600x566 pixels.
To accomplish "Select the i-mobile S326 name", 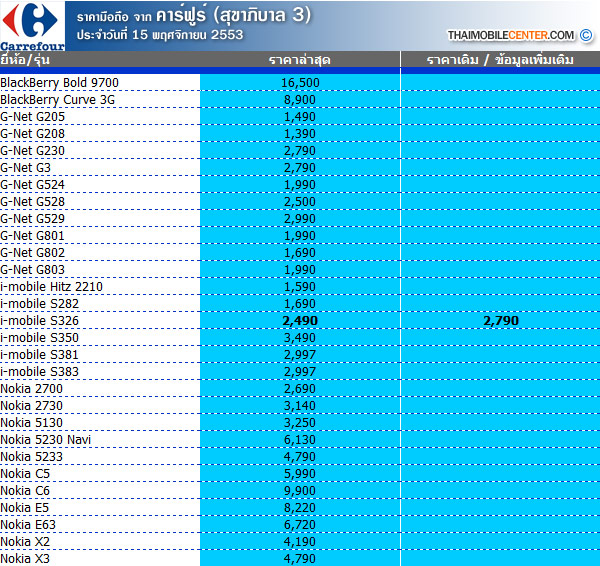I will 39,321.
